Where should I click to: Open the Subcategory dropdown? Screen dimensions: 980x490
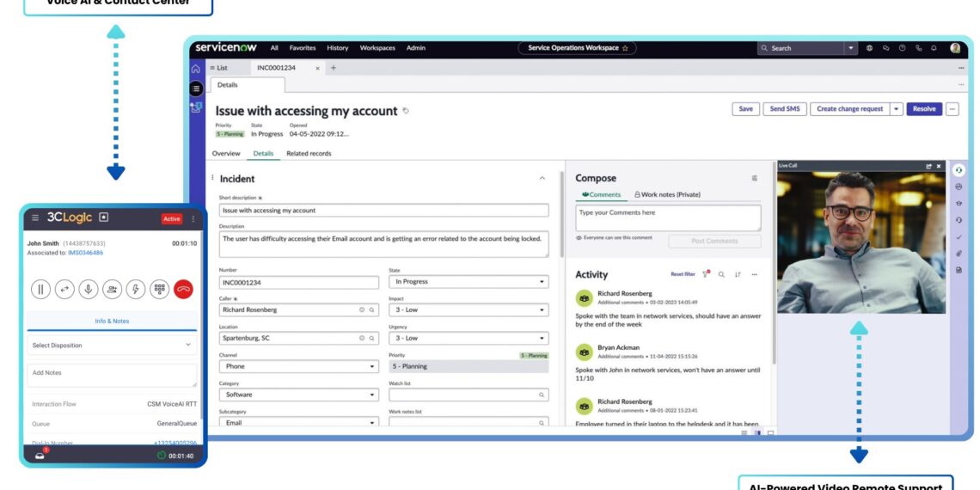pos(299,422)
